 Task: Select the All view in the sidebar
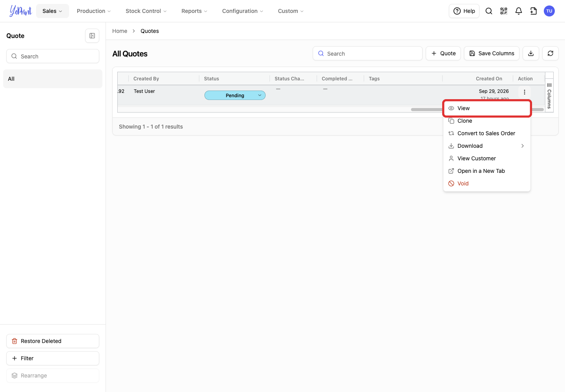pos(53,79)
